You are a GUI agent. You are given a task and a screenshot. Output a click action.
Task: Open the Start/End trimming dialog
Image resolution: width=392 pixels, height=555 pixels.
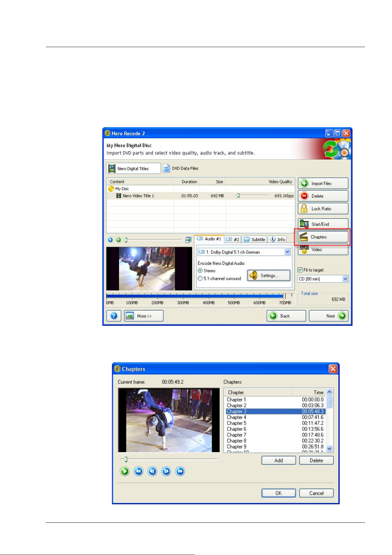323,224
